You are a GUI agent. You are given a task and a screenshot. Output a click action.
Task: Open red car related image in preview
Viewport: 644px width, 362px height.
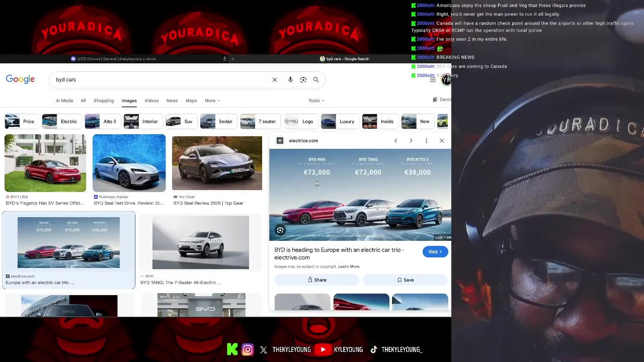(x=361, y=302)
